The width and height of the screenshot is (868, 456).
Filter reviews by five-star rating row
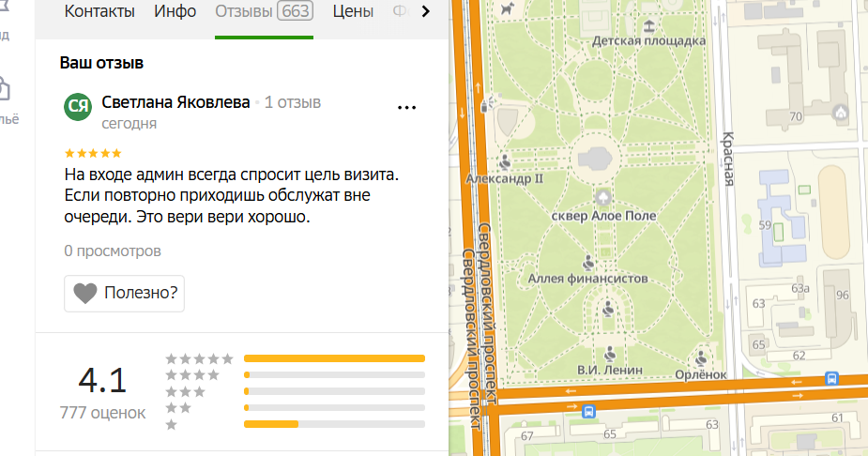(296, 358)
